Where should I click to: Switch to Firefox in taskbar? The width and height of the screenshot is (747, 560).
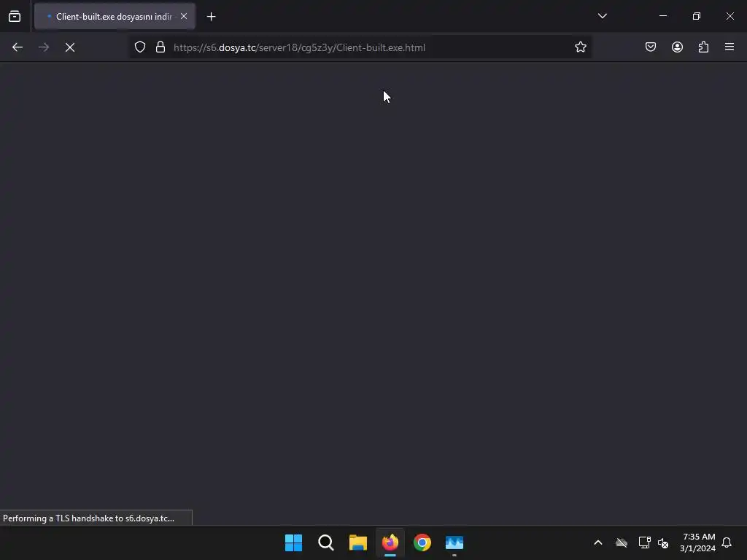point(390,542)
